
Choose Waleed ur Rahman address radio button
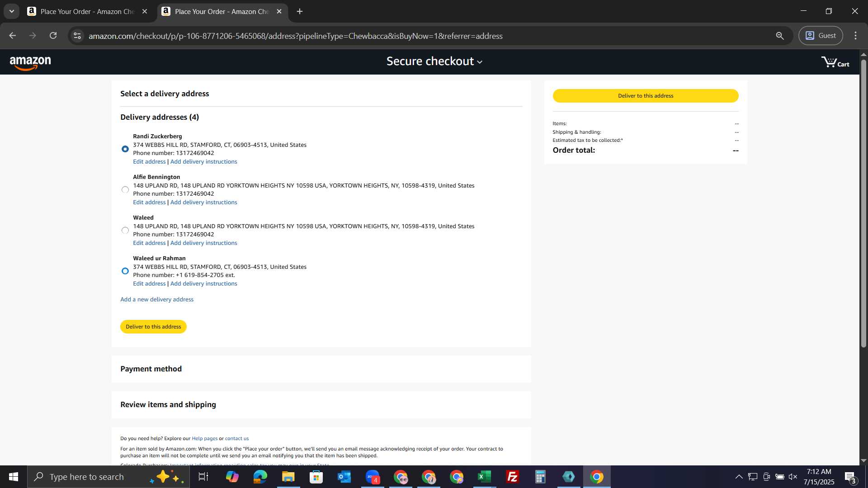[x=125, y=271]
